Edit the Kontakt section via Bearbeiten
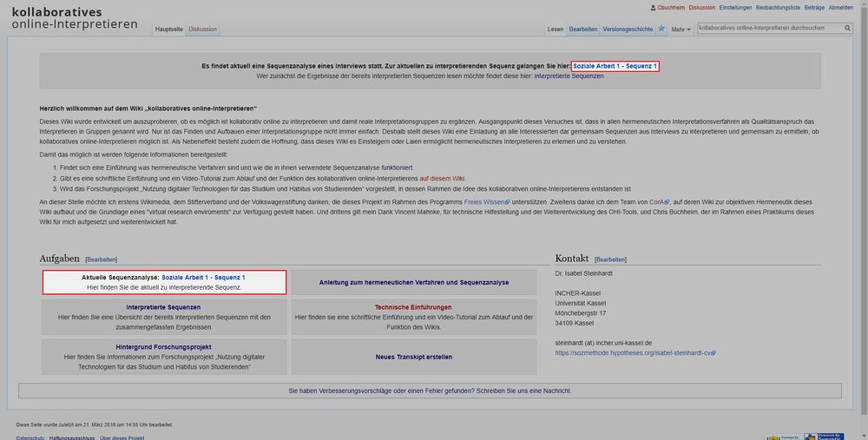Image resolution: width=868 pixels, height=440 pixels. tap(610, 259)
